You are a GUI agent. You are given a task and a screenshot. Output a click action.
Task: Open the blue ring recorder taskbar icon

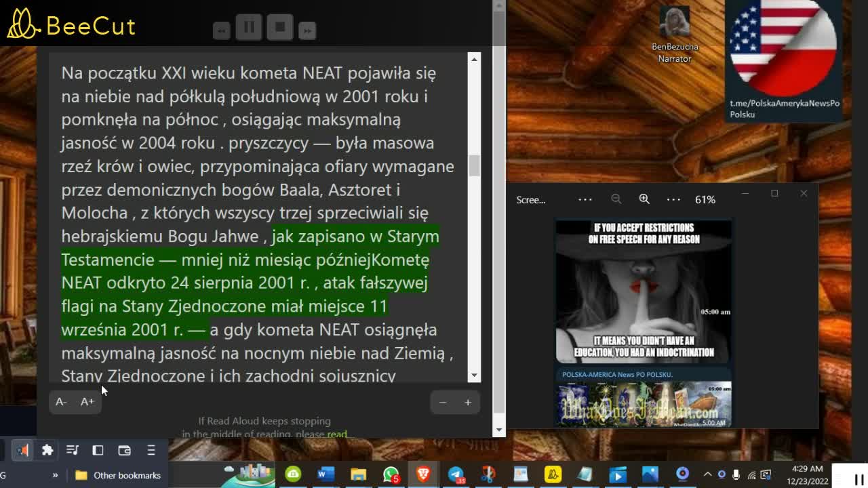pos(682,474)
